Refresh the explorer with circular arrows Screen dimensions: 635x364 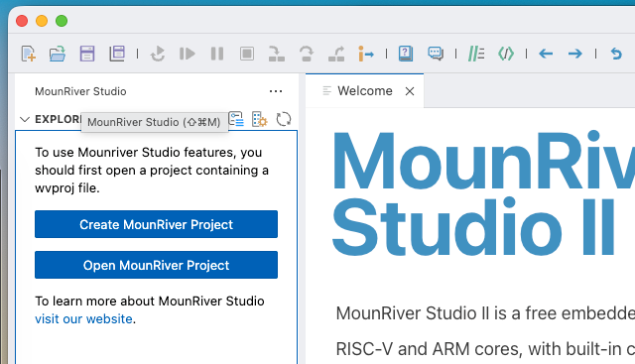click(x=284, y=119)
